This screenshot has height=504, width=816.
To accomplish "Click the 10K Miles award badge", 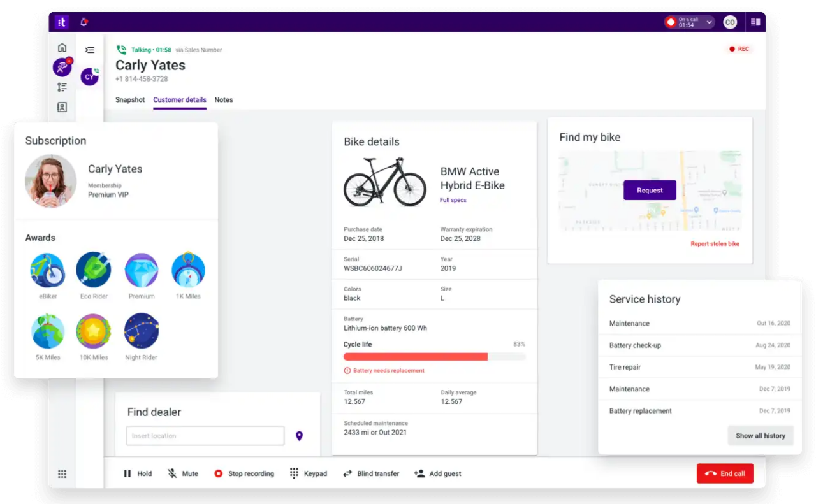I will click(x=94, y=331).
